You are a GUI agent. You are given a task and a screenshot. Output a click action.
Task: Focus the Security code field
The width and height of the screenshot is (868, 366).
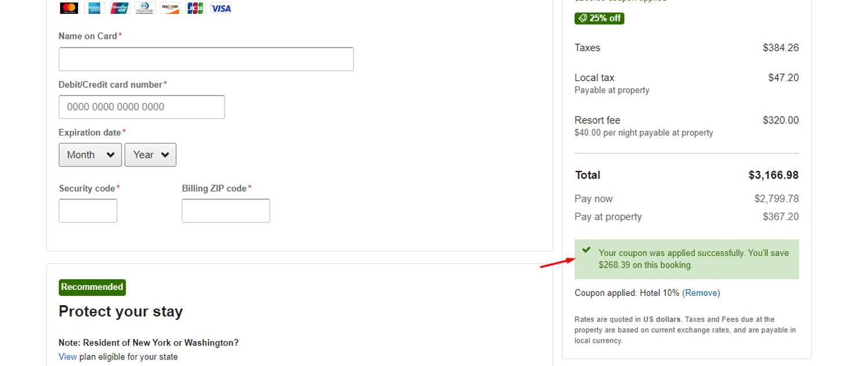pyautogui.click(x=88, y=211)
